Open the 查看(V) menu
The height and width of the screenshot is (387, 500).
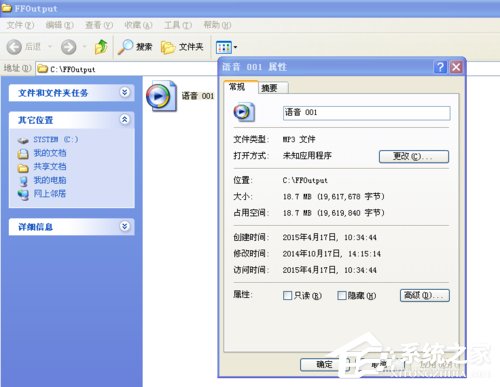click(x=99, y=25)
